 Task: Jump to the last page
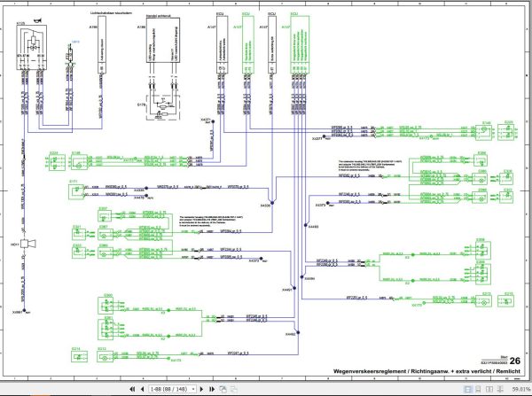(x=212, y=389)
